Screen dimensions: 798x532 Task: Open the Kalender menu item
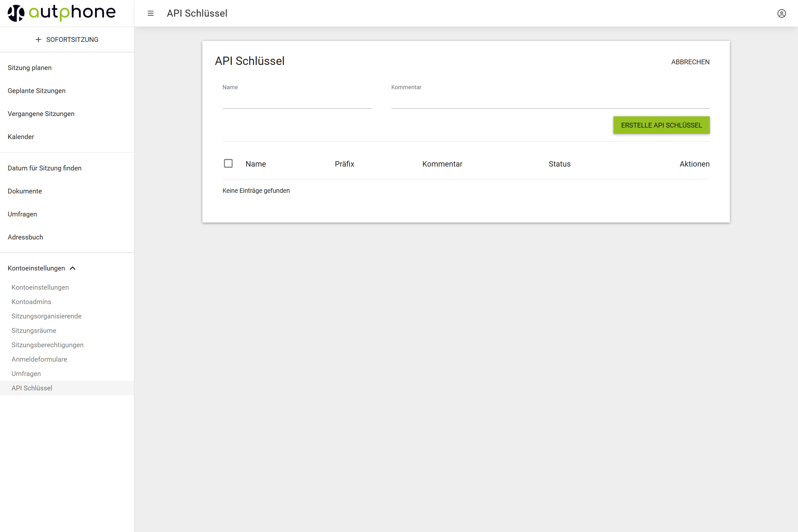click(21, 137)
